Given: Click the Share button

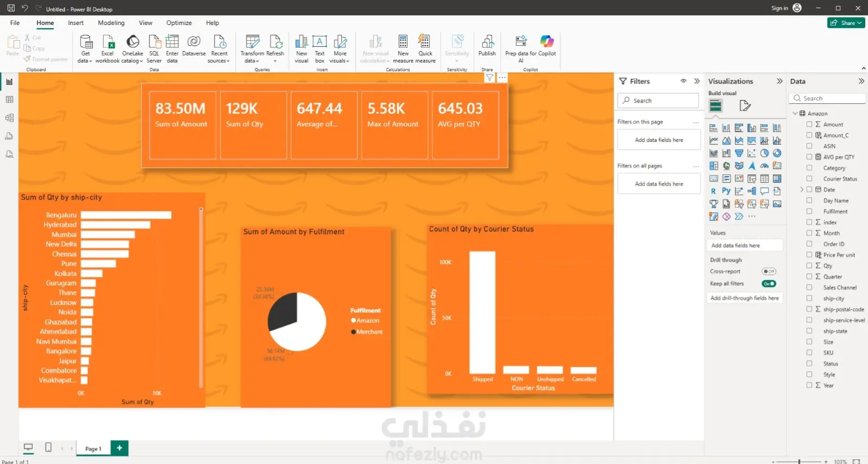Looking at the screenshot, I should [846, 23].
